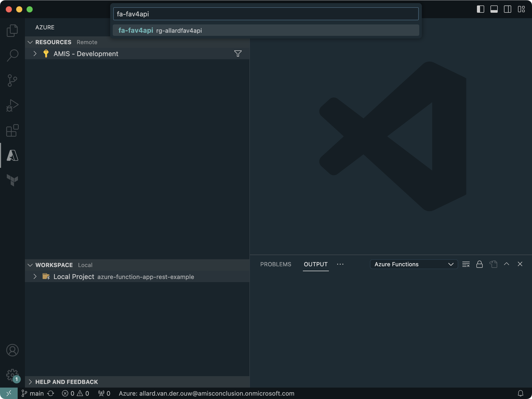
Task: Click the Azure account in status bar
Action: click(207, 394)
